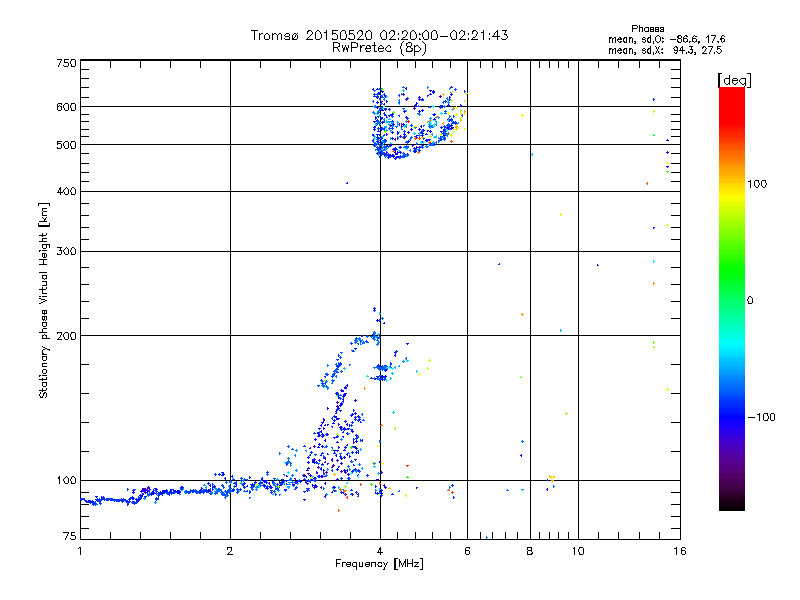800x600 pixels.
Task: Click the black bottom of the colorbar
Action: coord(731,505)
